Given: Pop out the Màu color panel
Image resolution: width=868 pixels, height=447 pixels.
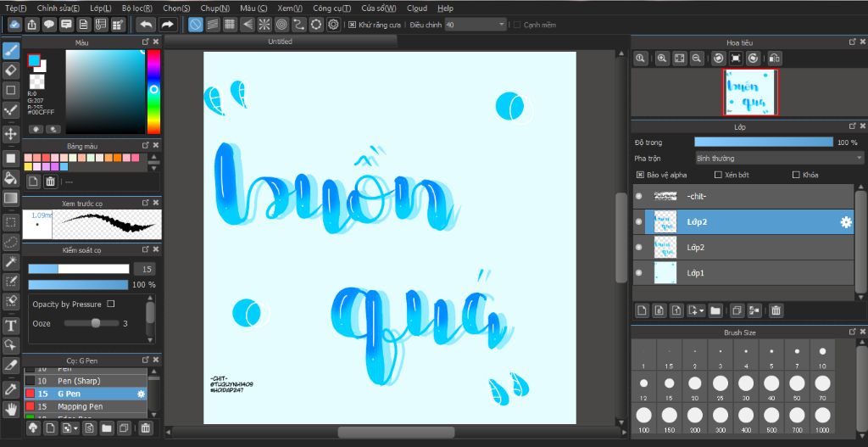Looking at the screenshot, I should pyautogui.click(x=146, y=42).
